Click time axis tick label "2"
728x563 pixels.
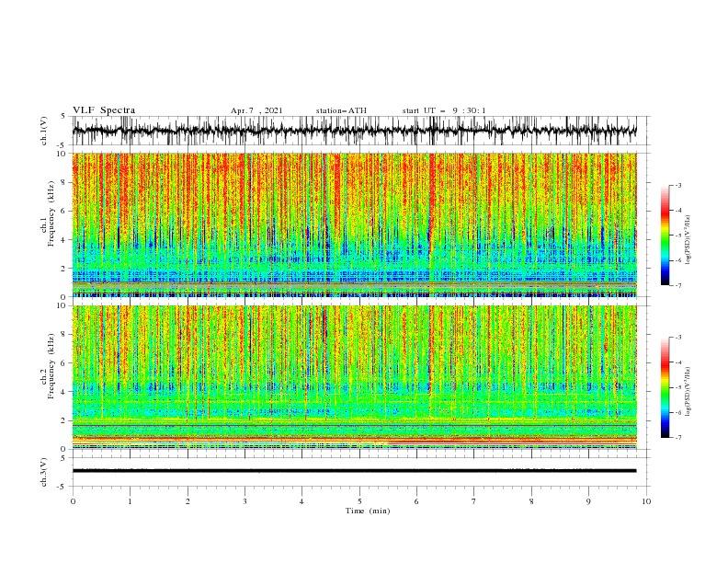[x=188, y=501]
